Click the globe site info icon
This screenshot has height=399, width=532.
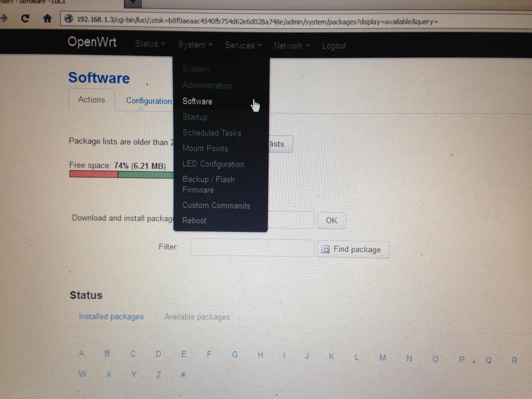click(x=69, y=18)
